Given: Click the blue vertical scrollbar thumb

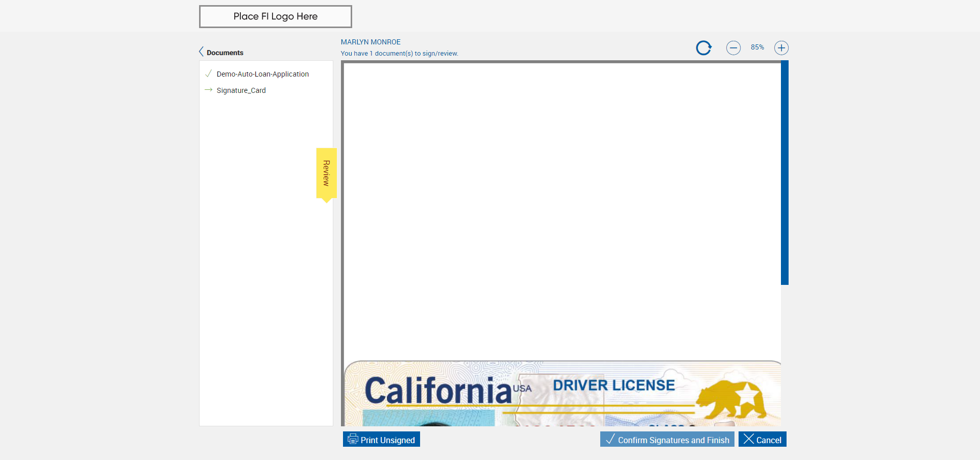Looking at the screenshot, I should pyautogui.click(x=785, y=173).
